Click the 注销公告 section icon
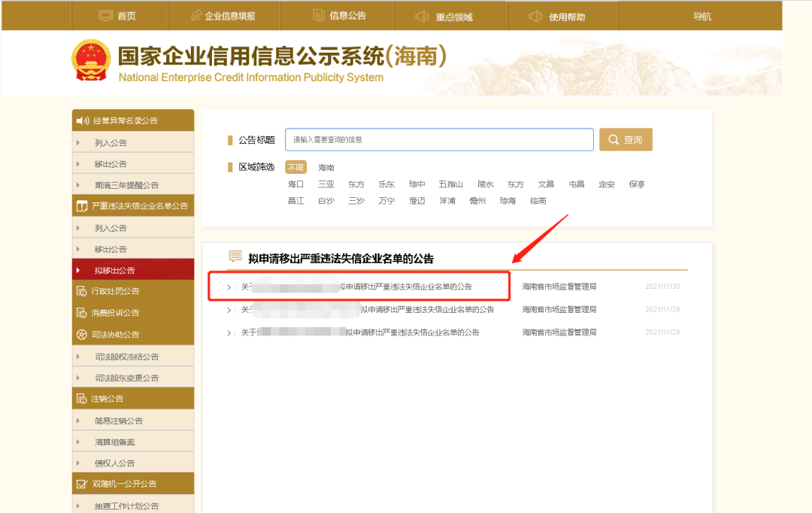812x513 pixels. tap(83, 398)
